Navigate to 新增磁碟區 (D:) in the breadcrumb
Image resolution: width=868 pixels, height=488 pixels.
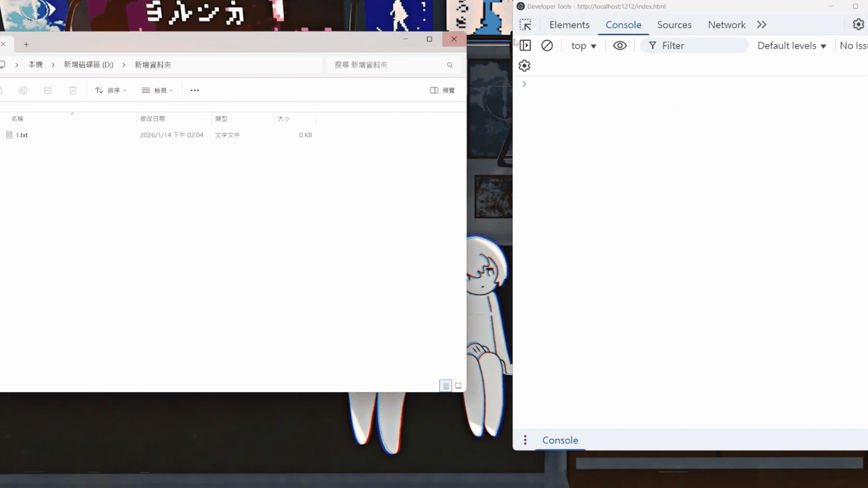coord(88,65)
